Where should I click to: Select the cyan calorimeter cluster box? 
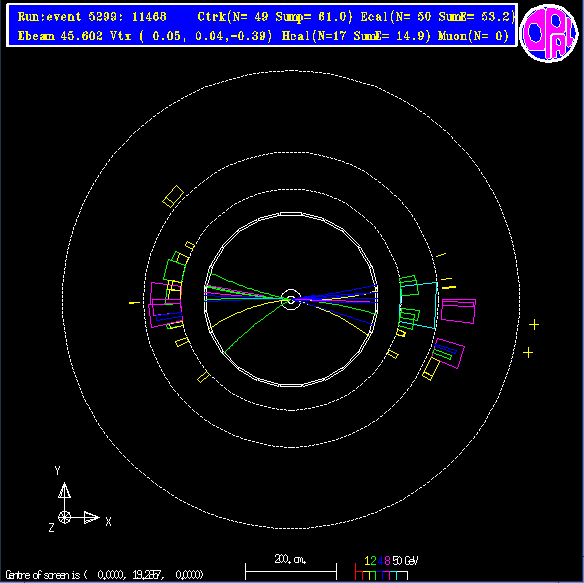418,305
